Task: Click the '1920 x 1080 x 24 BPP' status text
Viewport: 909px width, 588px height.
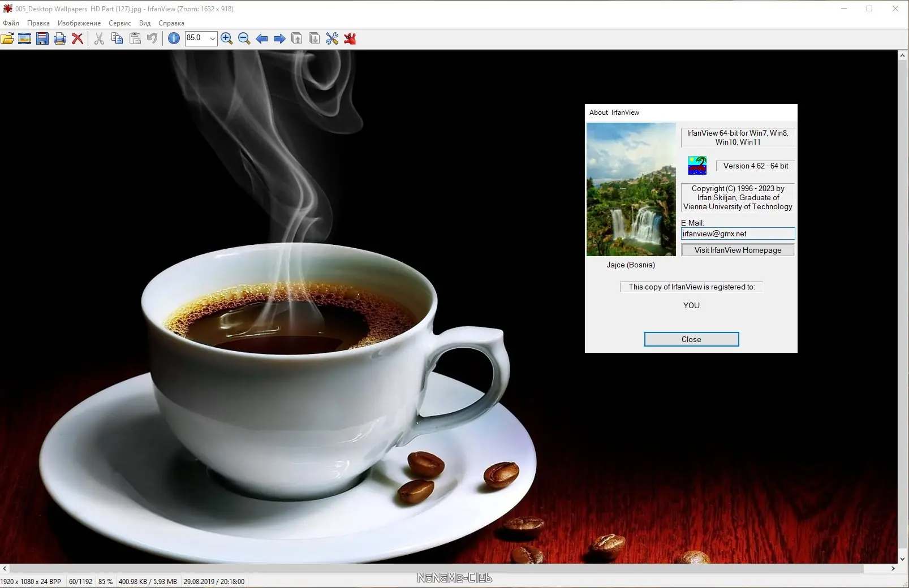Action: coord(31,581)
